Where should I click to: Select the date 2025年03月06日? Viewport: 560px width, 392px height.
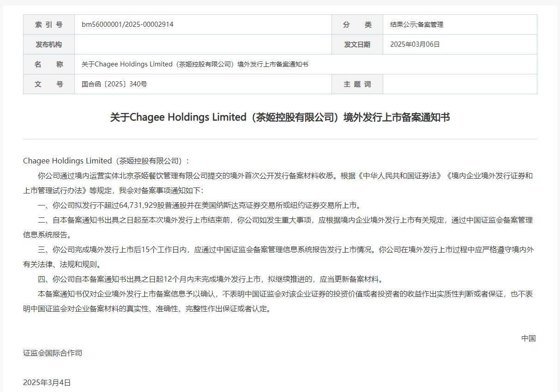pyautogui.click(x=415, y=44)
